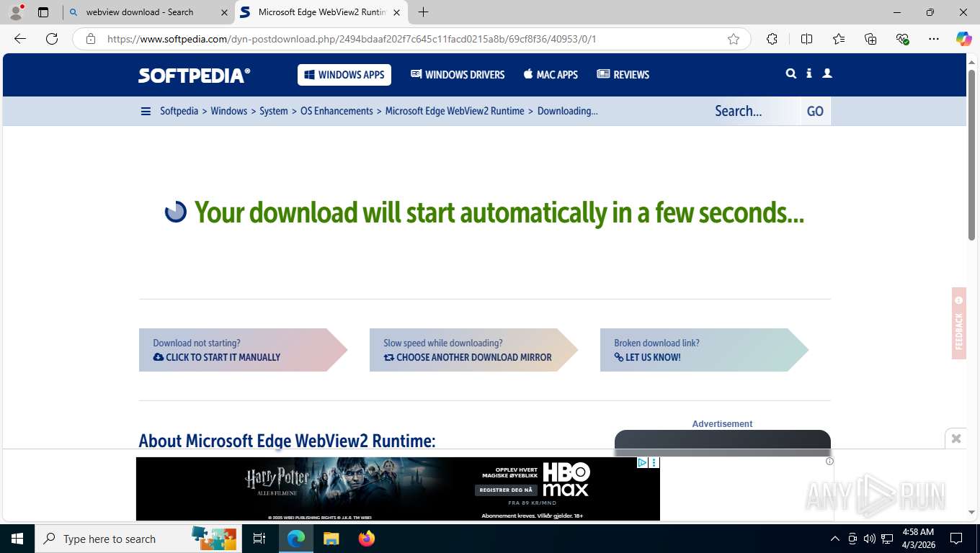
Task: Select the Windows Apps menu
Action: point(344,75)
